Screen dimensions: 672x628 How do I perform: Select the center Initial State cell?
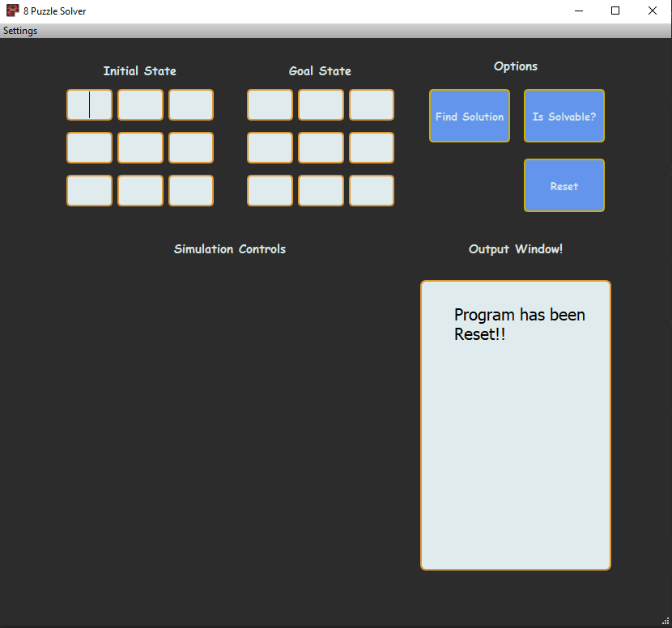pyautogui.click(x=140, y=147)
